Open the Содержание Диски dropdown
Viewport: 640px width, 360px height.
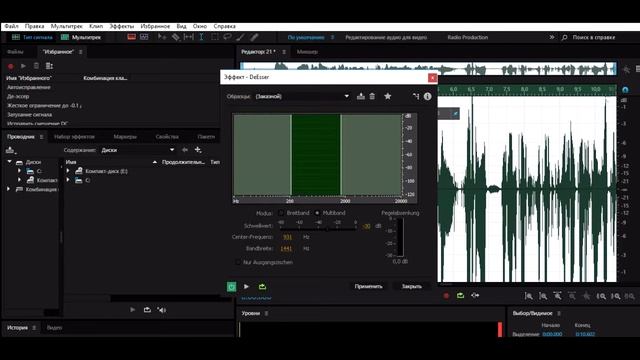click(138, 150)
